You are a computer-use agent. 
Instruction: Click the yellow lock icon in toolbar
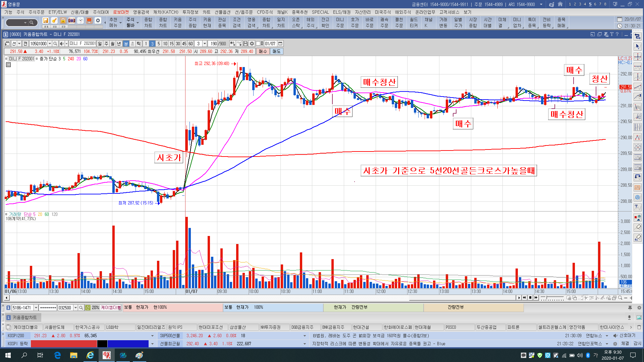point(63,20)
